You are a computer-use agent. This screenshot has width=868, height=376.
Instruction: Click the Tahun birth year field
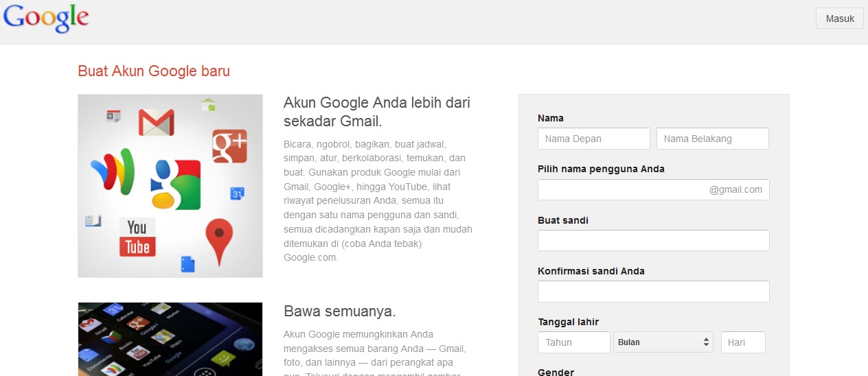click(574, 342)
